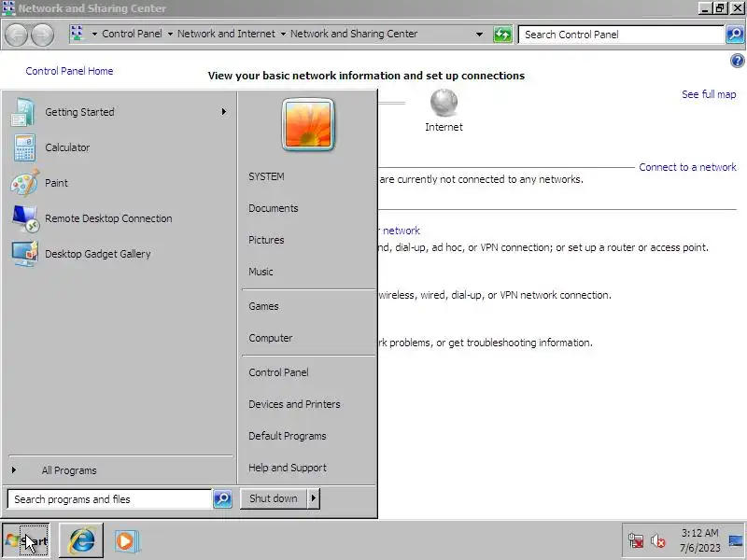Click Show desktop icon in tray
Viewport: 747px width, 560px height.
click(736, 541)
